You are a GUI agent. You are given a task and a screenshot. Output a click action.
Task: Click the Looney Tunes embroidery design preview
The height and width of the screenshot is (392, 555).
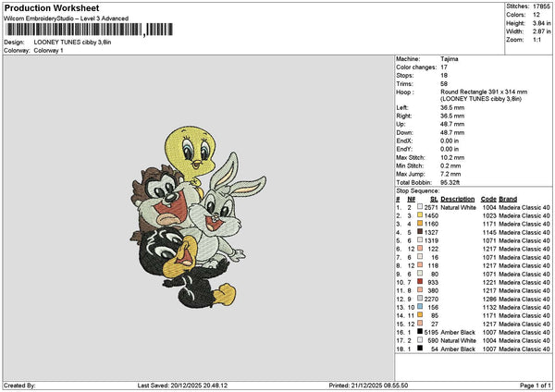pyautogui.click(x=198, y=217)
